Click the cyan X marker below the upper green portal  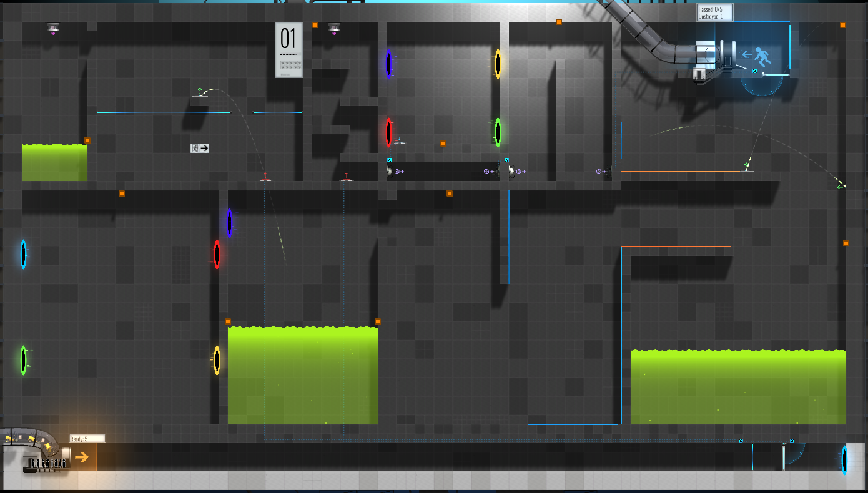[x=506, y=160]
